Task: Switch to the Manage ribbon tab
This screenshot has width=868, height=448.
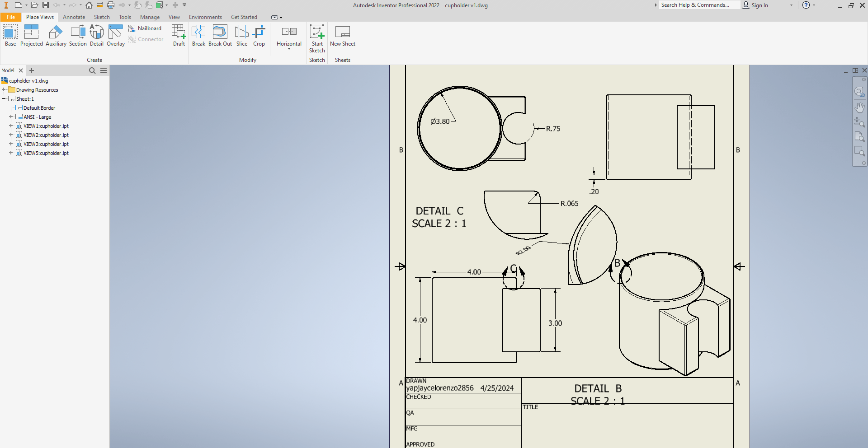Action: pyautogui.click(x=150, y=17)
